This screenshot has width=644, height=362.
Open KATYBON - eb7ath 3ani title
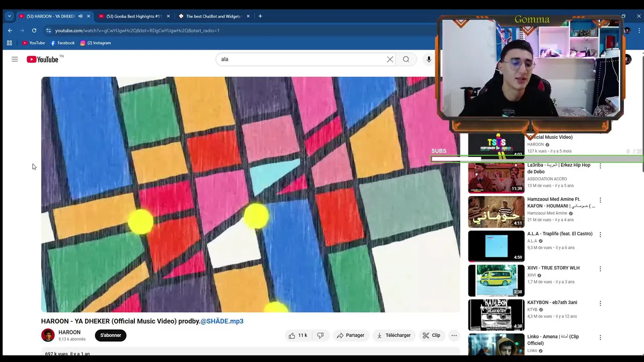pos(552,303)
